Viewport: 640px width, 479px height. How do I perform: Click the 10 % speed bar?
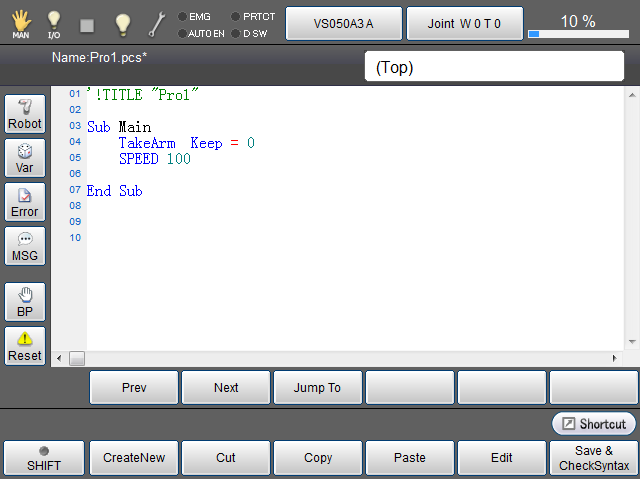click(580, 23)
